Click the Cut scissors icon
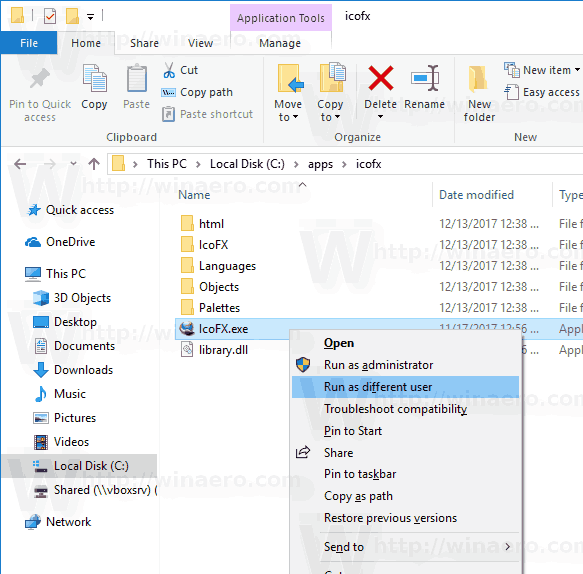 (x=169, y=70)
